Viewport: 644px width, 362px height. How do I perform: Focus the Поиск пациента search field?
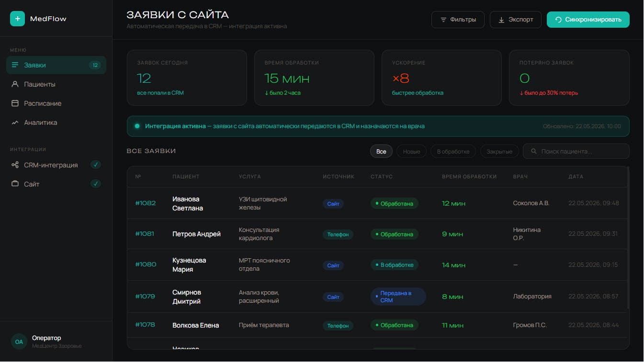pyautogui.click(x=576, y=151)
